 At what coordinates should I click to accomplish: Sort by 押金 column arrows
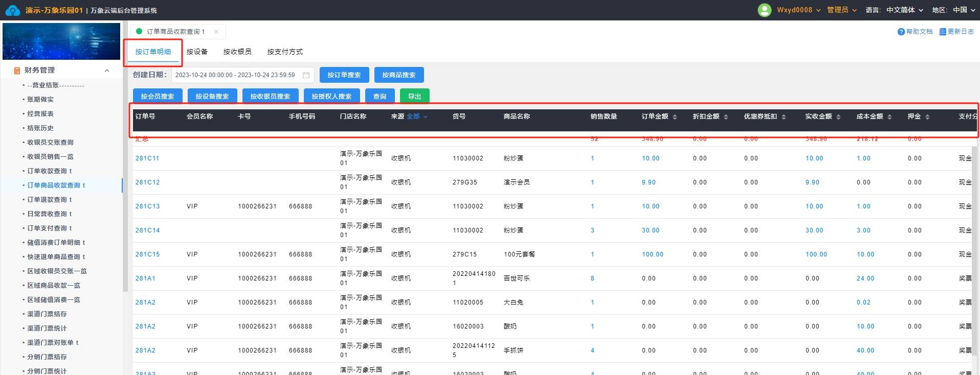point(927,117)
